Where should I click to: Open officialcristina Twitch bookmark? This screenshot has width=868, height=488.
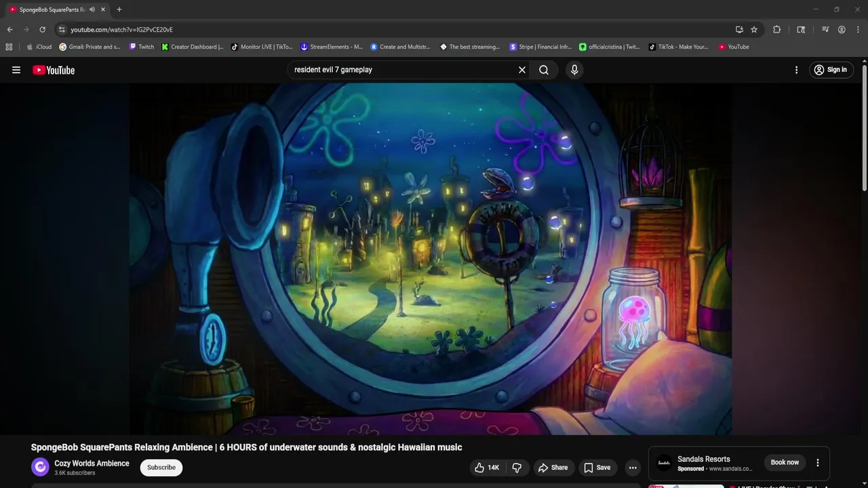pos(610,47)
